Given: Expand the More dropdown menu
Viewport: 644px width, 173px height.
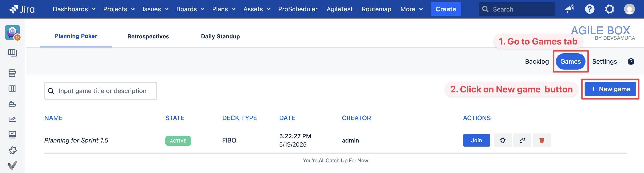Looking at the screenshot, I should tap(411, 9).
